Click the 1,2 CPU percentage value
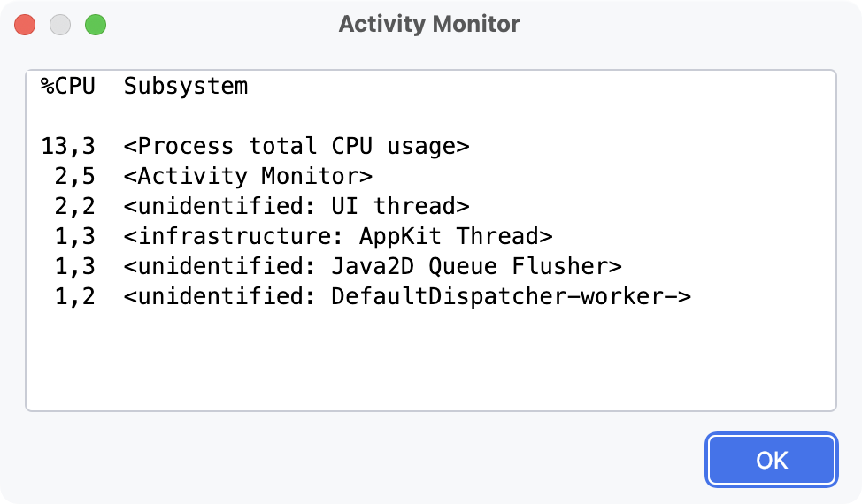Image resolution: width=862 pixels, height=504 pixels. (x=75, y=297)
